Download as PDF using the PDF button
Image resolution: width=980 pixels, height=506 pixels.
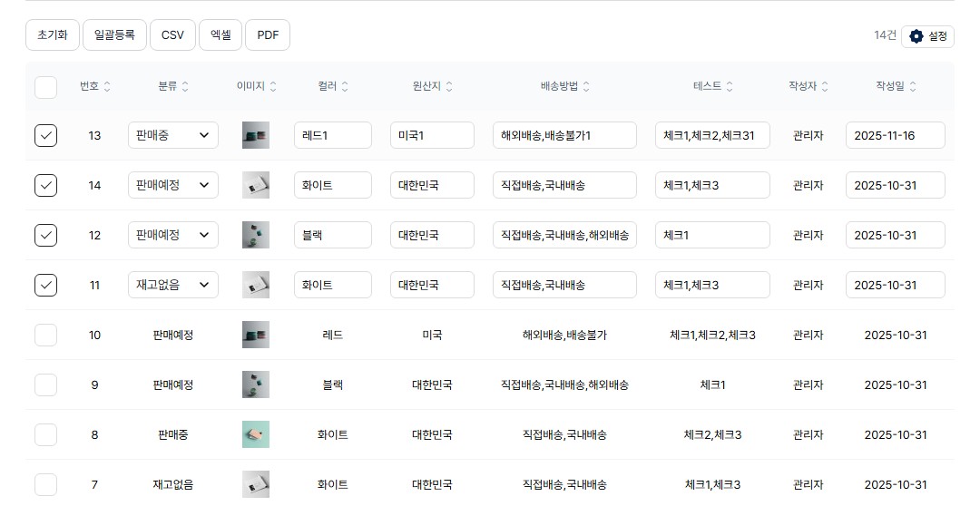(x=268, y=35)
